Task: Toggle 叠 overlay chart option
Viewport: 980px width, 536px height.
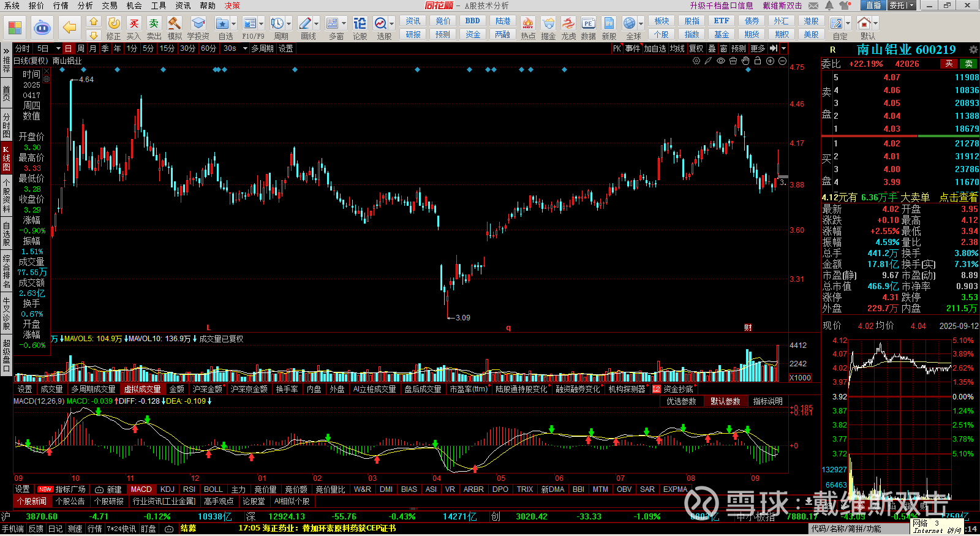Action: [712, 48]
